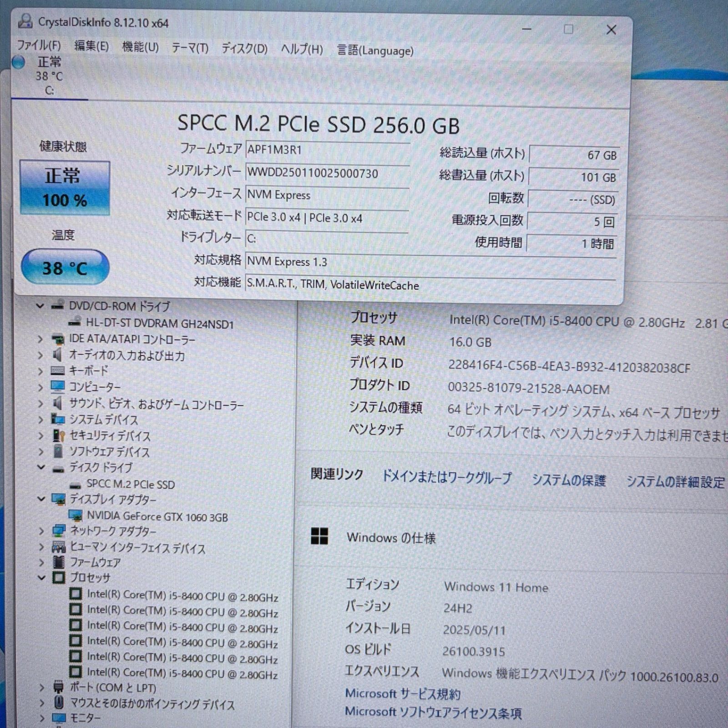The image size is (728, 728).
Task: Click the システム デバイス folder icon
Action: point(58,419)
